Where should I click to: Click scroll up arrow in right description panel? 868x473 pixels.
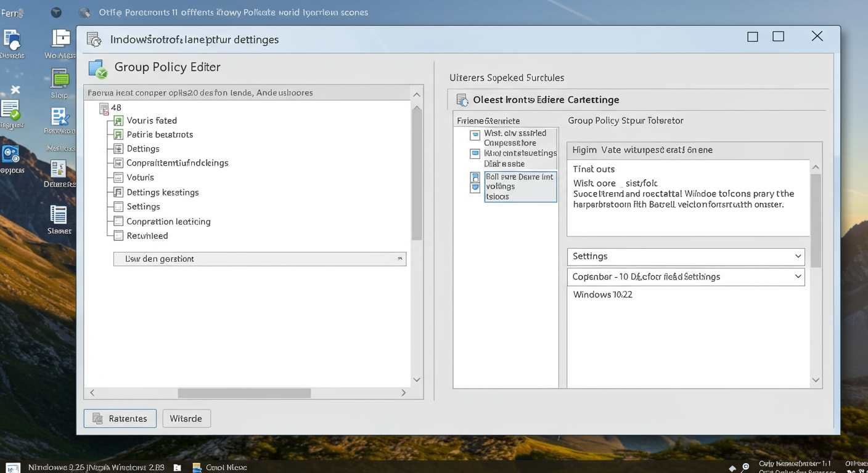[x=816, y=168]
